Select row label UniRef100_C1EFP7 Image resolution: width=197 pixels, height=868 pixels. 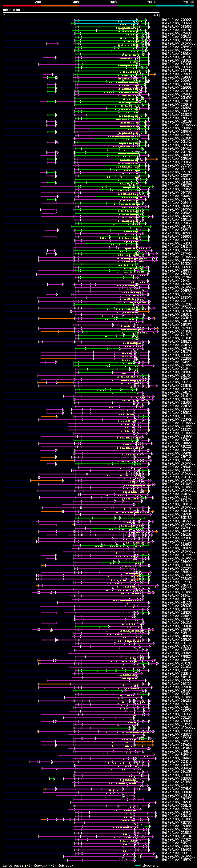(177, 860)
